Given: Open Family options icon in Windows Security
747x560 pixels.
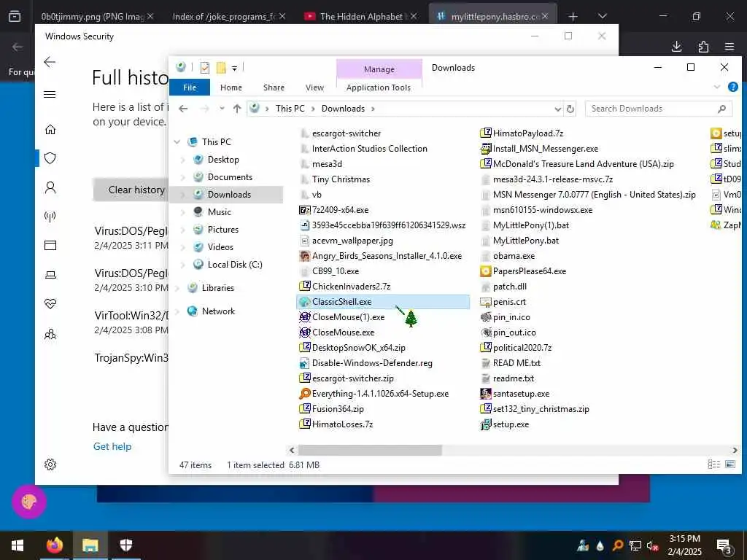Looking at the screenshot, I should (x=50, y=334).
